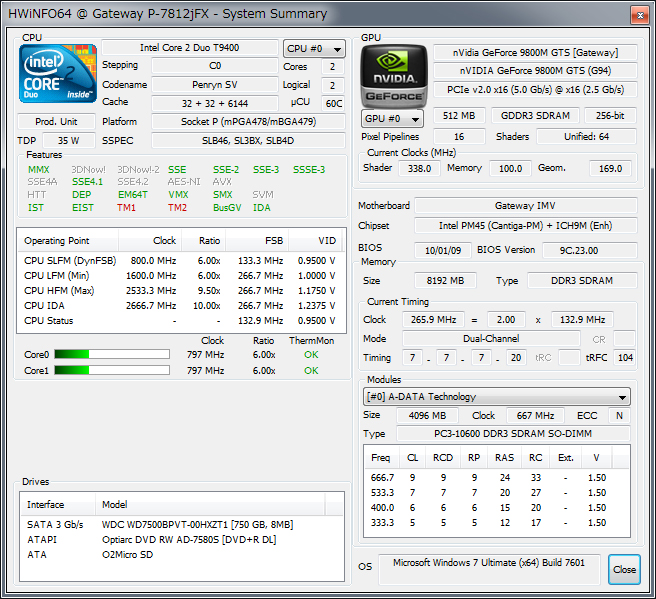Click the GPU Memory clock 100.0 field
The image size is (656, 599).
(510, 168)
